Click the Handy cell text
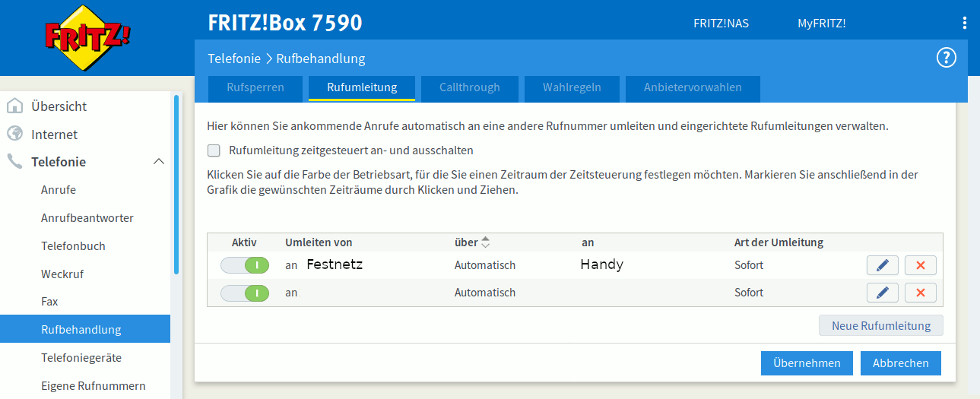This screenshot has height=399, width=980. 601,264
